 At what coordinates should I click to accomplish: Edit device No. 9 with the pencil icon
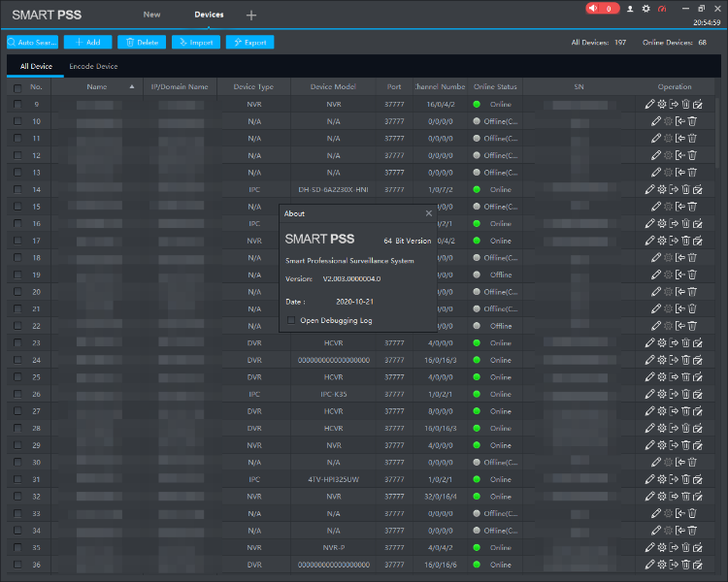[x=649, y=105]
